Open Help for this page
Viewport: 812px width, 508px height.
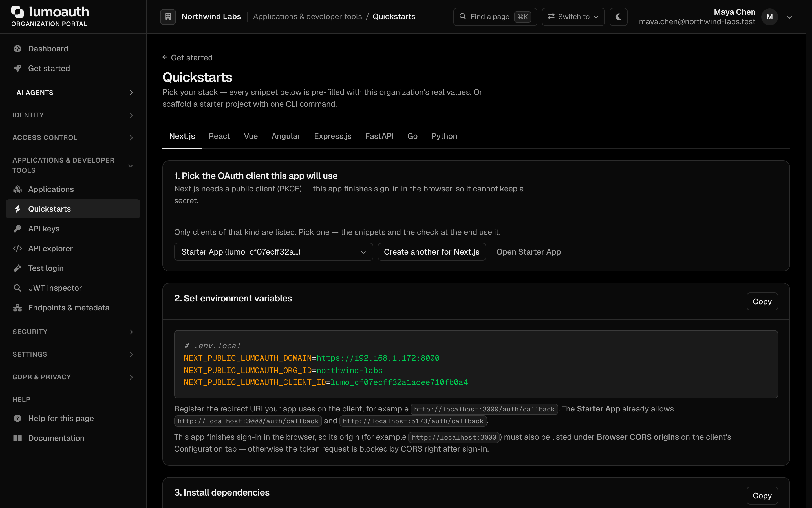(73, 418)
